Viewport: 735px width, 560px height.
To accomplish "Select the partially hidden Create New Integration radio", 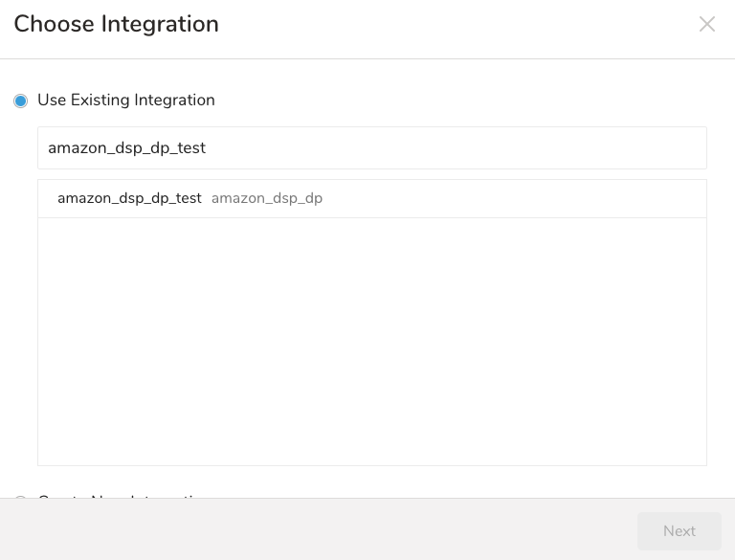I will 20,495.
